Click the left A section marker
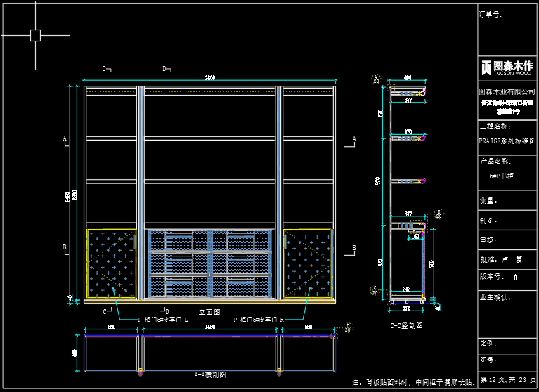The image size is (539, 392). point(65,141)
